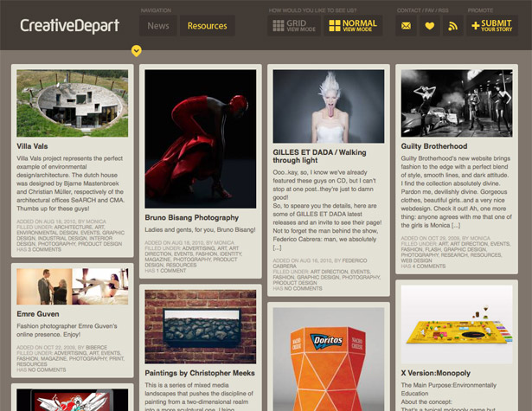Open the Villa Vals title link
This screenshot has width=532, height=411.
pyautogui.click(x=32, y=146)
